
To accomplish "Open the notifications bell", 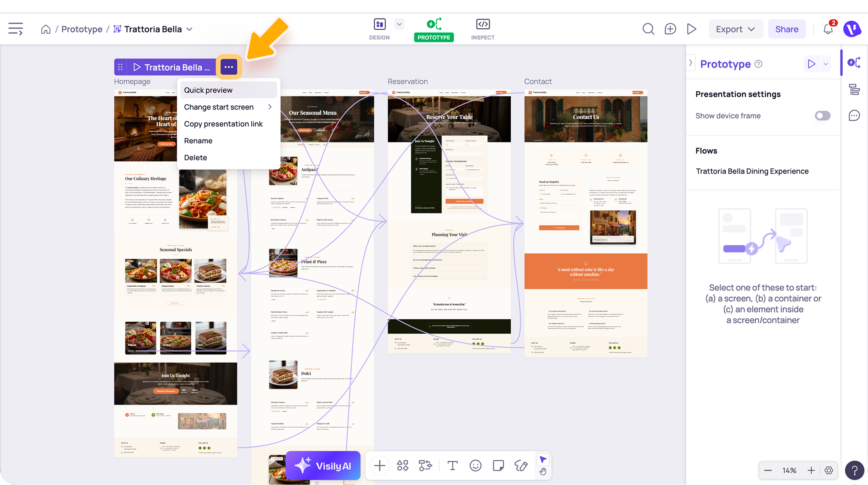I will click(828, 29).
